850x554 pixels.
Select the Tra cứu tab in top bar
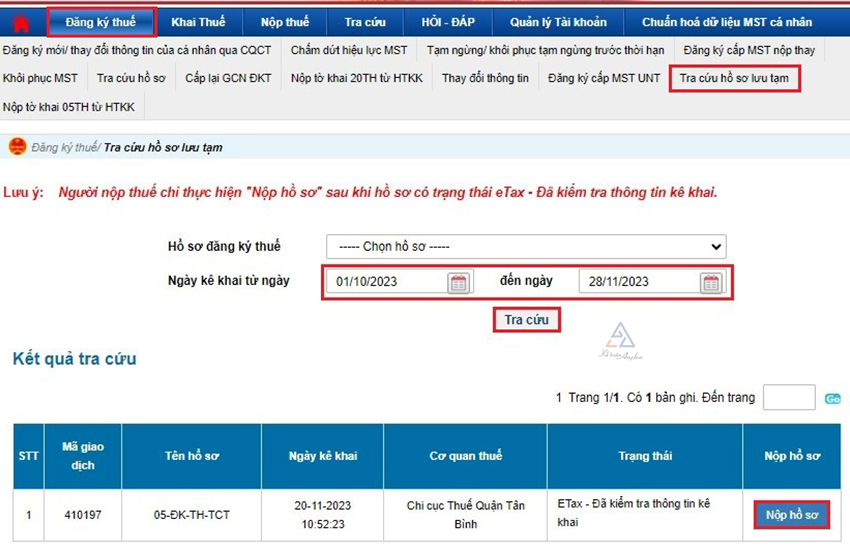pyautogui.click(x=366, y=22)
